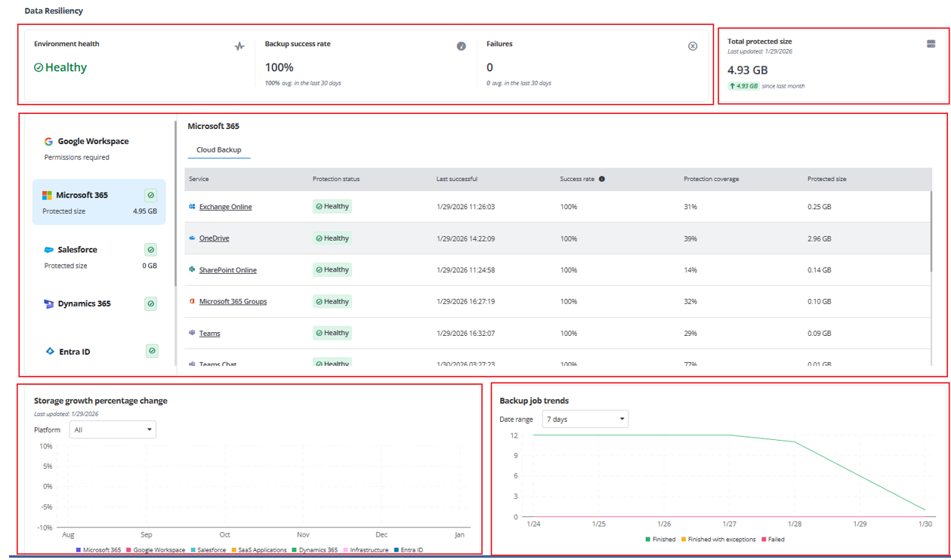Image resolution: width=951 pixels, height=560 pixels.
Task: Click the Last successful column header
Action: (x=457, y=180)
